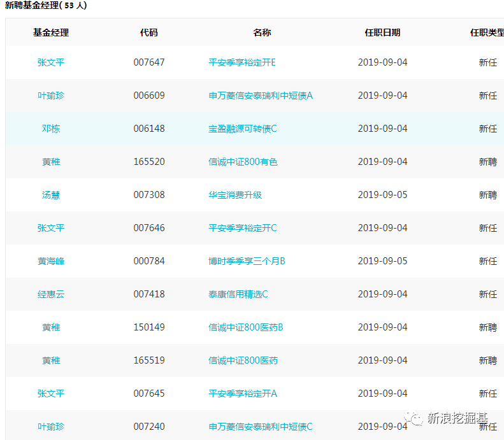The height and width of the screenshot is (440, 504).
Task: Open manager 张文平 link in row 007647
Action: tap(51, 62)
